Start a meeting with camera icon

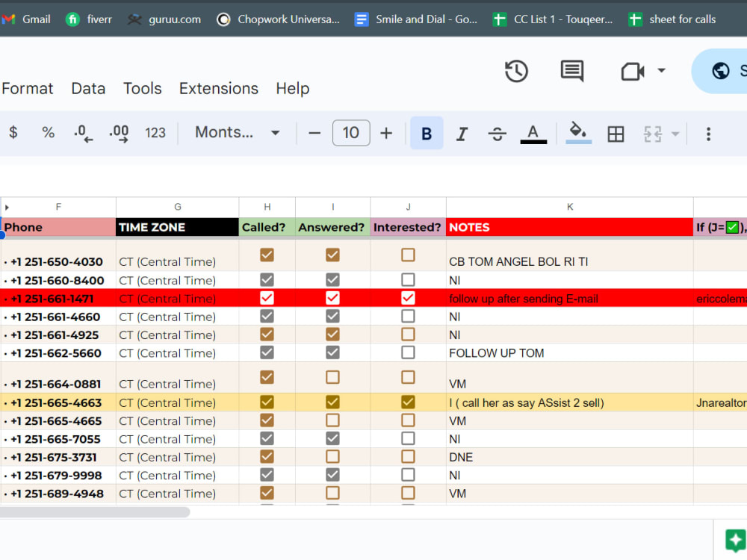633,72
